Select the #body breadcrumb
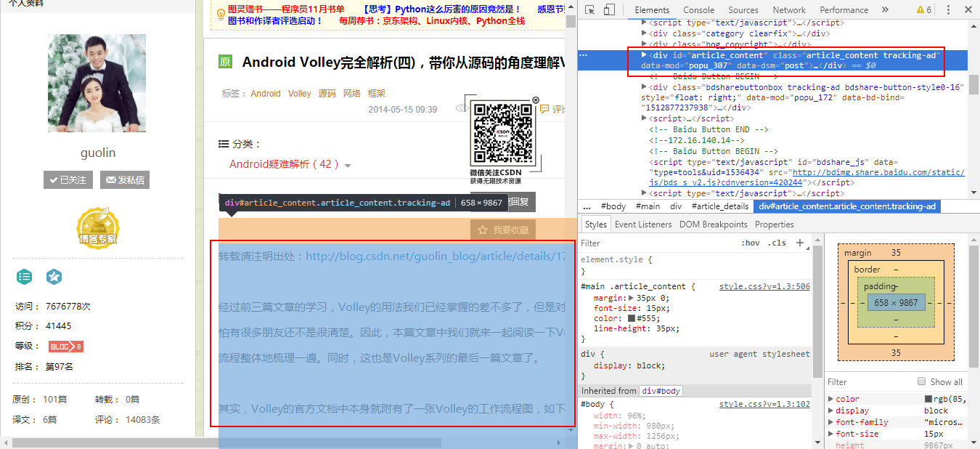The image size is (980, 449). [x=615, y=206]
